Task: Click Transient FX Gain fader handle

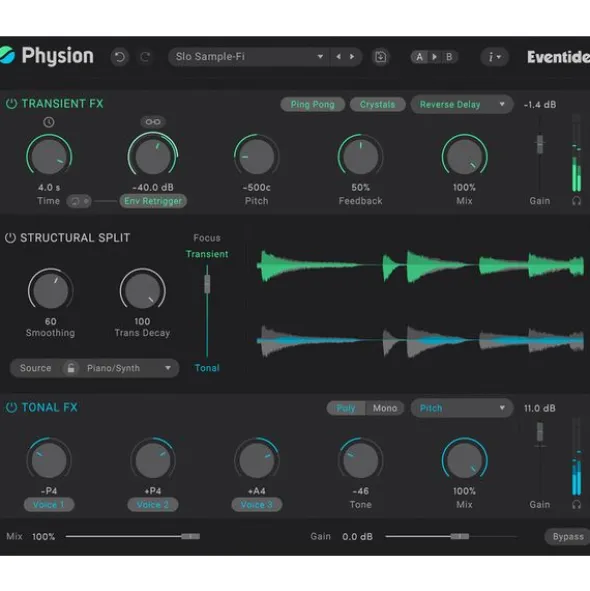Action: (540, 144)
